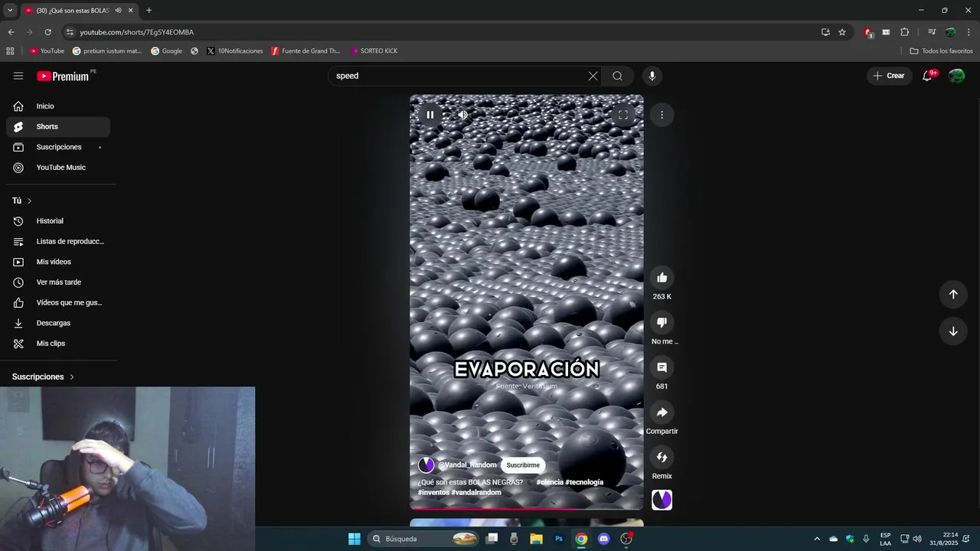Seek using the red video progress bar

pyautogui.click(x=527, y=509)
